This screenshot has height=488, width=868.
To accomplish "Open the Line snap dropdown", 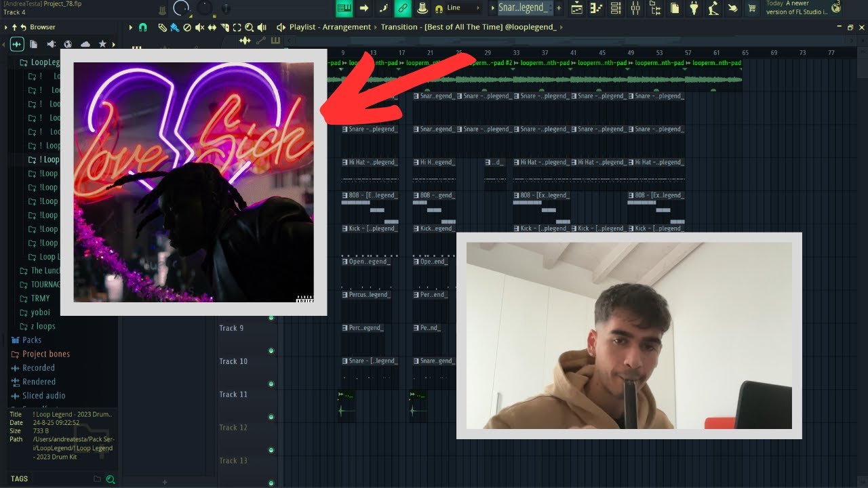I will pos(463,8).
